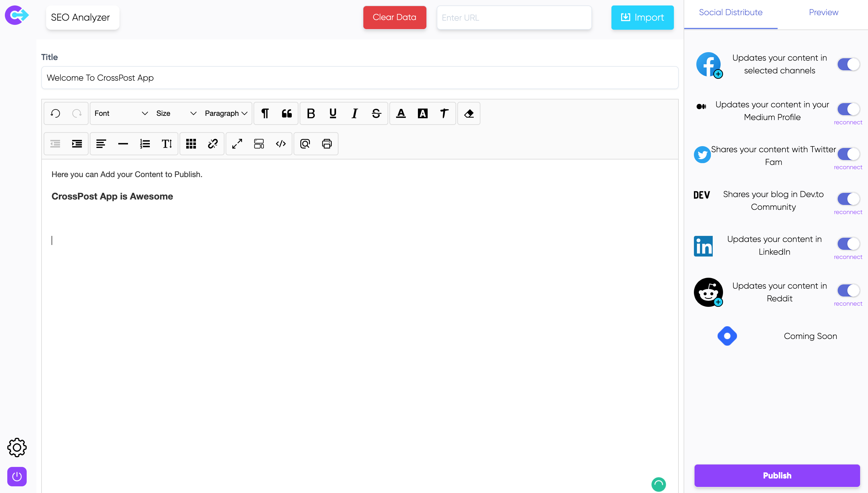Click the eraser clear-formatting icon

coord(469,113)
